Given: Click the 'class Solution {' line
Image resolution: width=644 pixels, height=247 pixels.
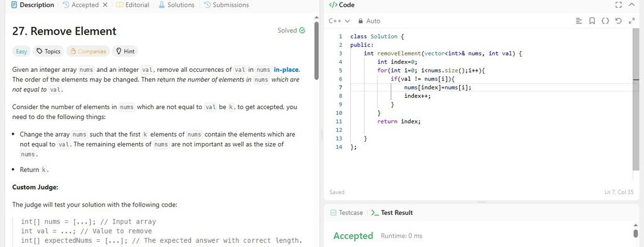Looking at the screenshot, I should (x=377, y=36).
